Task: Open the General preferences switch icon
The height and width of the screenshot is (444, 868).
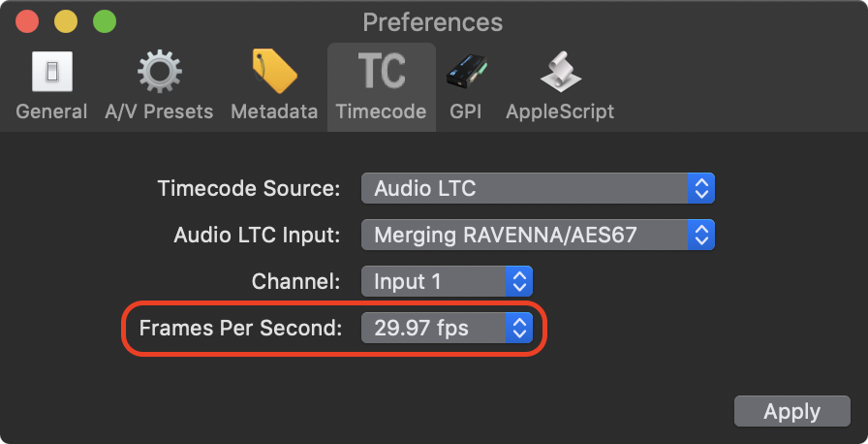Action: tap(52, 72)
